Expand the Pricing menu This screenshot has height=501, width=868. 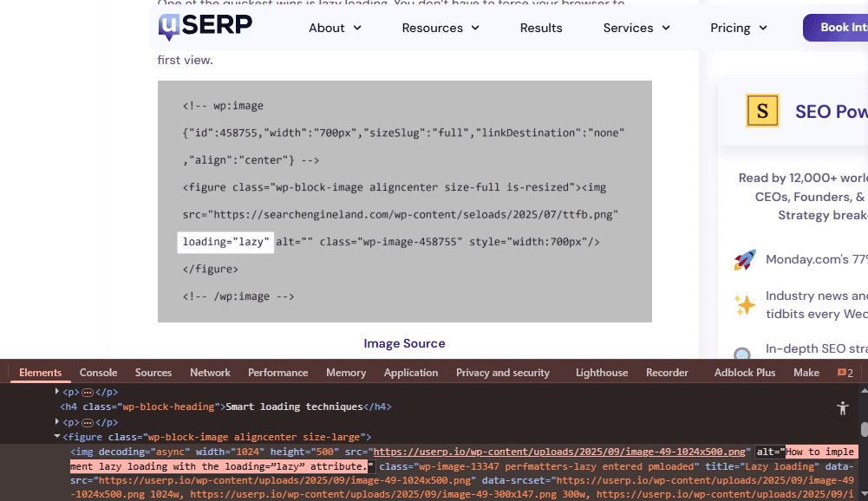click(739, 28)
